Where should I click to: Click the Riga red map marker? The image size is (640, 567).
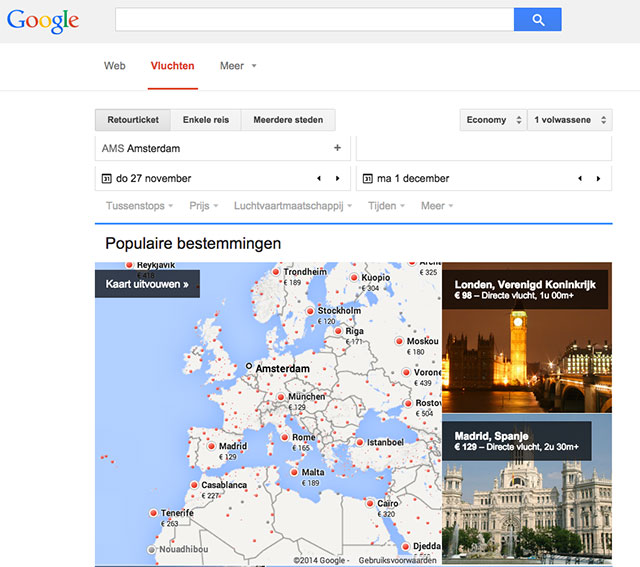point(338,331)
